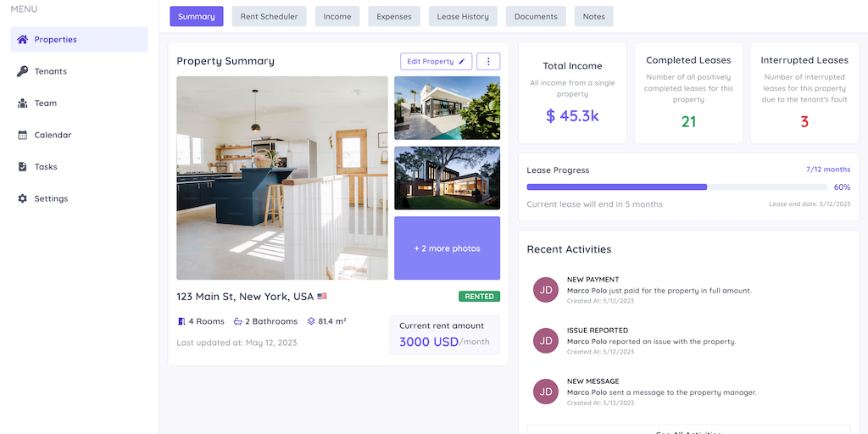The height and width of the screenshot is (434, 868).
Task: Click the Calendar icon in menu
Action: point(22,135)
